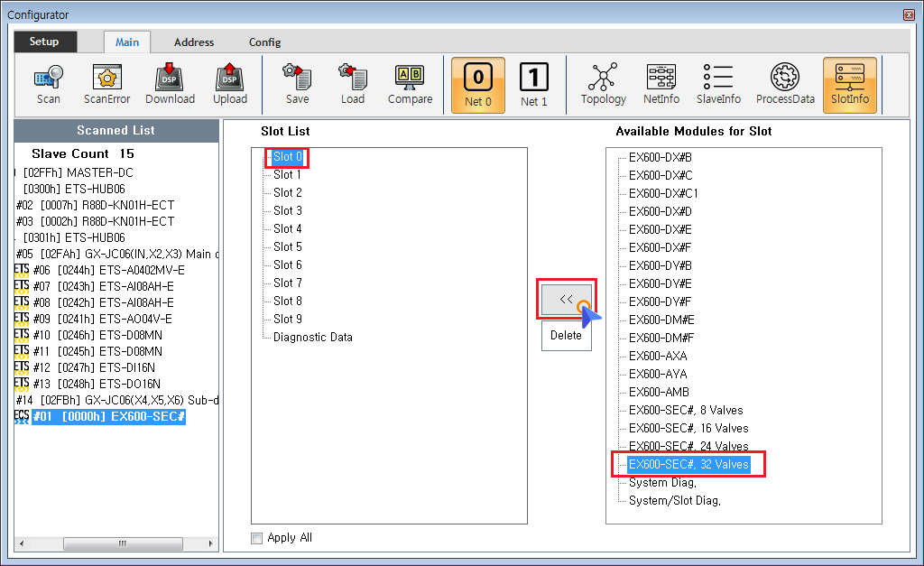Select EX600-AMB module in available modules
Image resolution: width=924 pixels, height=566 pixels.
[659, 392]
